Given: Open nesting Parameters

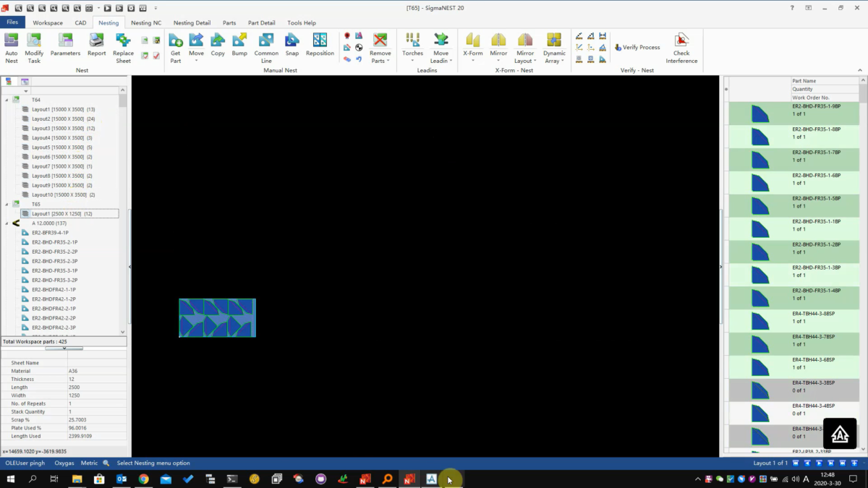Looking at the screenshot, I should tap(65, 45).
